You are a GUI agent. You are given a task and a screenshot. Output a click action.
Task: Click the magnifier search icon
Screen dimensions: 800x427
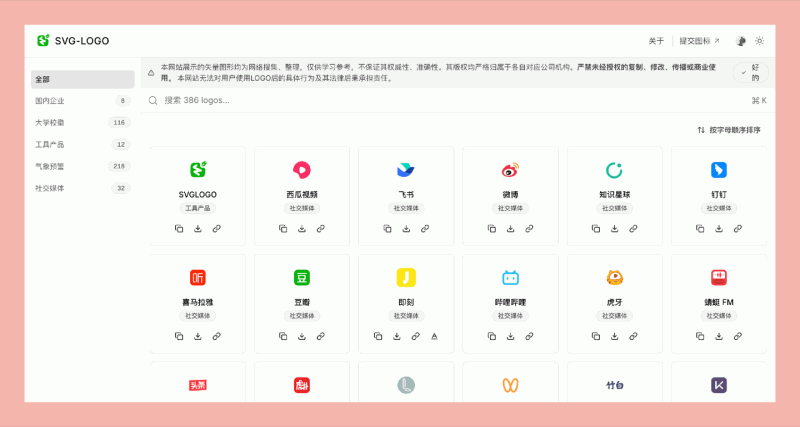click(x=153, y=101)
